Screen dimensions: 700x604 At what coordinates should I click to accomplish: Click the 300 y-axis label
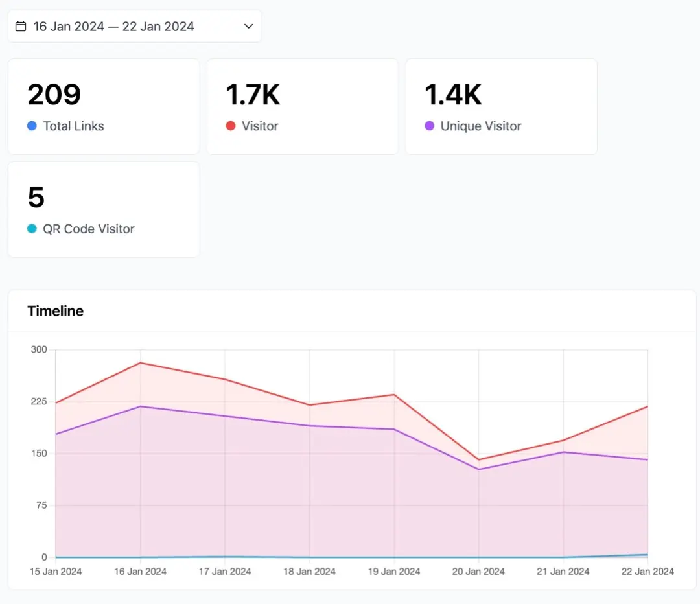point(39,349)
